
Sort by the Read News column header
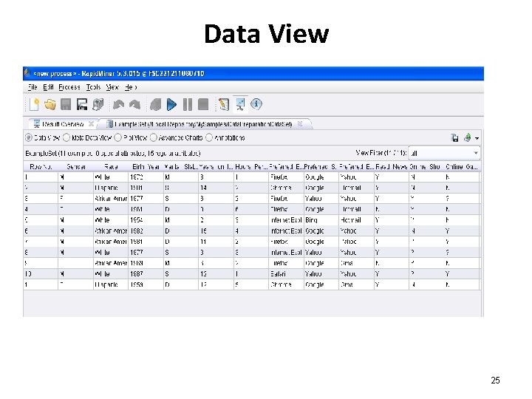392,166
